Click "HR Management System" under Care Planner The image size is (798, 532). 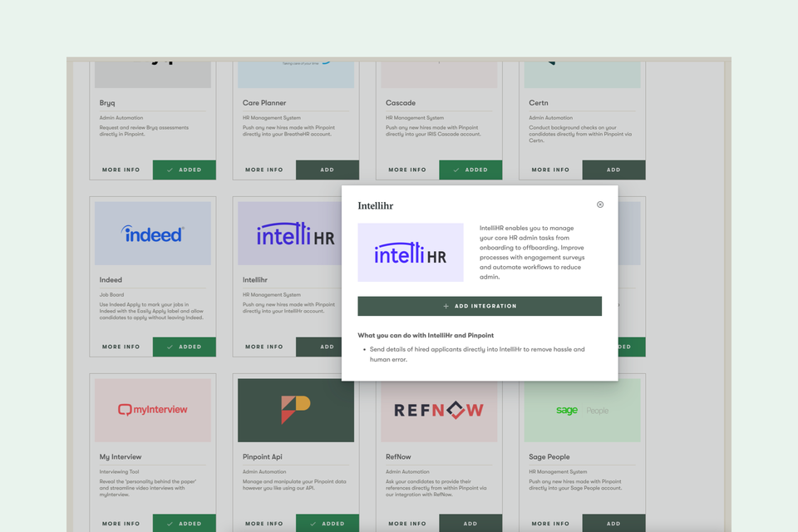[x=271, y=117]
